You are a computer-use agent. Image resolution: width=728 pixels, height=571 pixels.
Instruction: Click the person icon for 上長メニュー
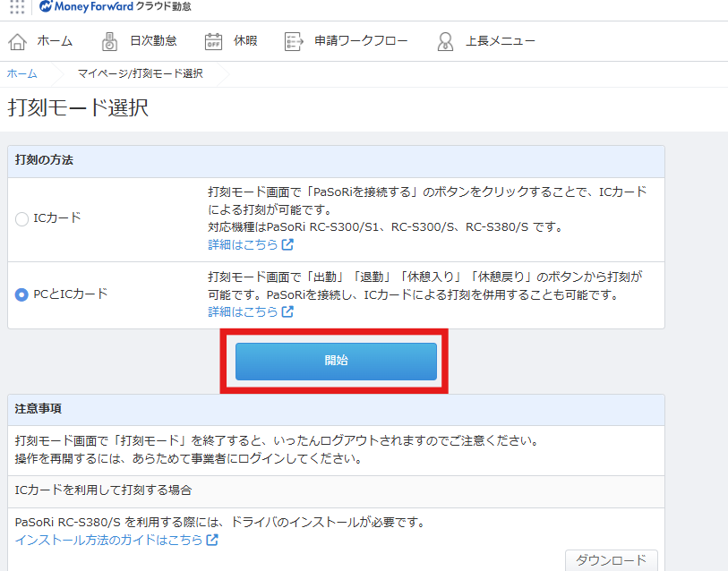click(x=445, y=41)
